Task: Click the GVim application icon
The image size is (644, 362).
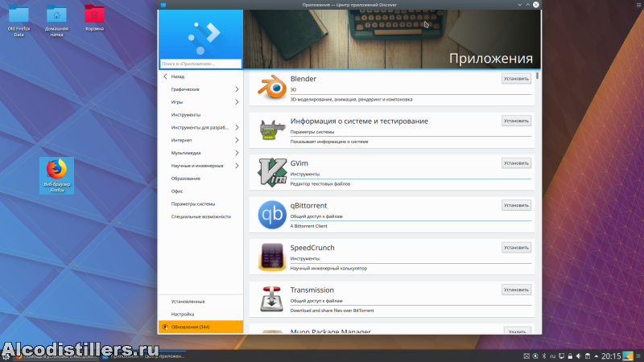Action: click(272, 172)
